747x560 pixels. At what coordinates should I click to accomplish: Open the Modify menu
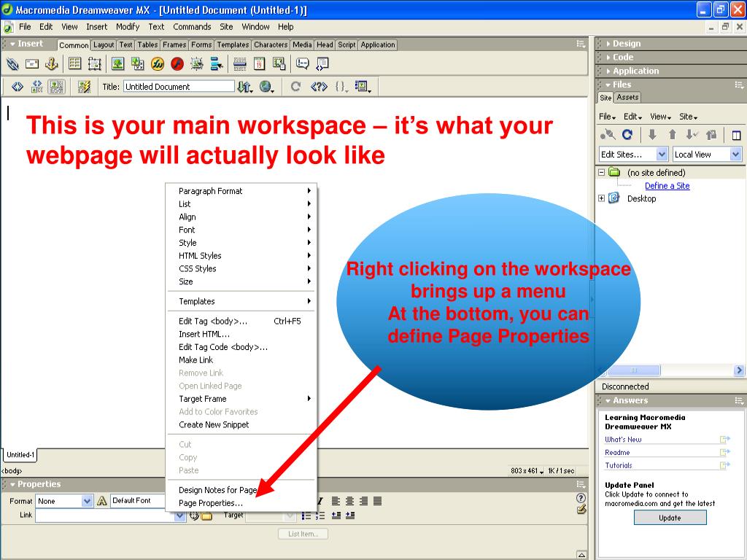tap(128, 27)
